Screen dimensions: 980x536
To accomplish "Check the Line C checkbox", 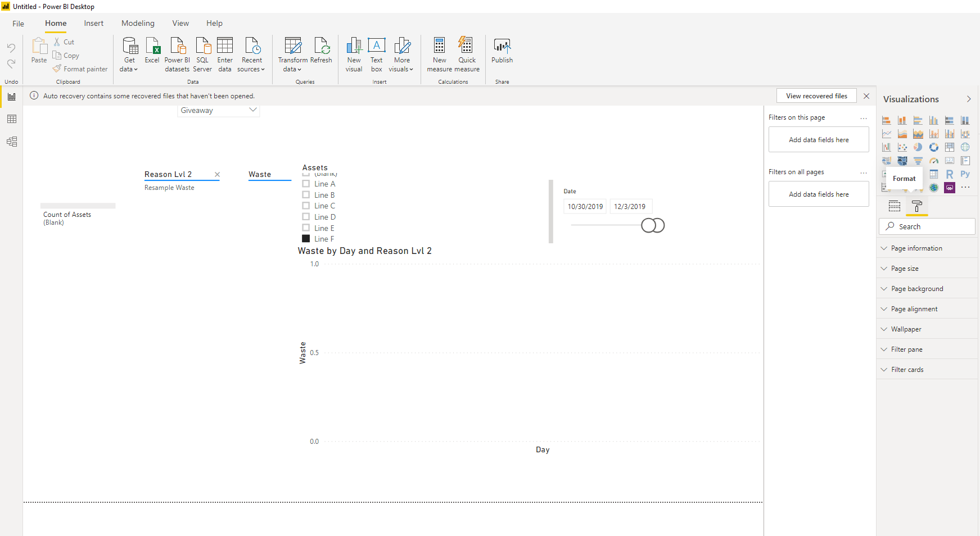I will click(x=306, y=206).
